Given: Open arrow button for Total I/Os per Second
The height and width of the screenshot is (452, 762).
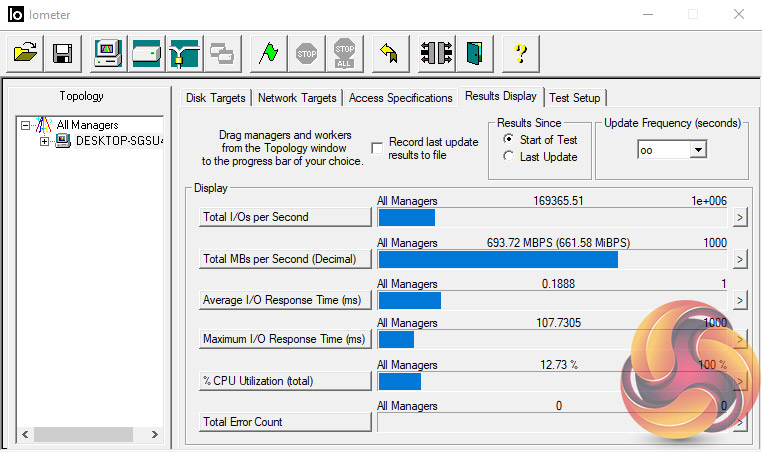Looking at the screenshot, I should [740, 217].
